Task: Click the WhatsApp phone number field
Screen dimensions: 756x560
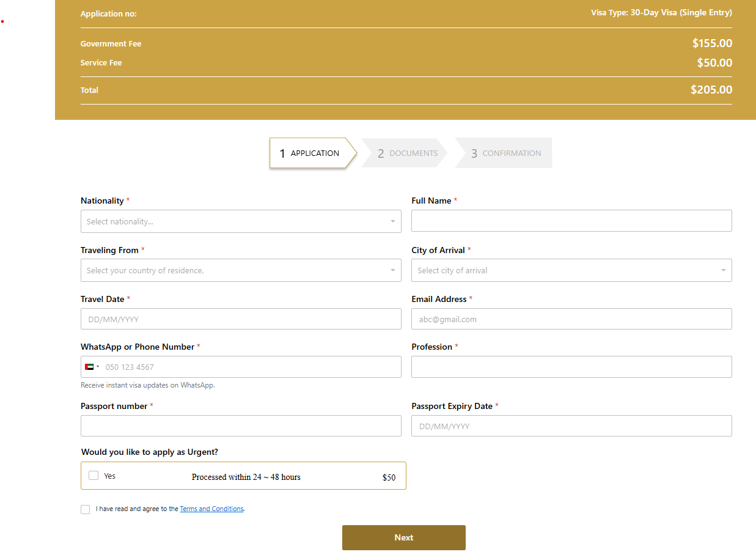Action: coord(251,367)
